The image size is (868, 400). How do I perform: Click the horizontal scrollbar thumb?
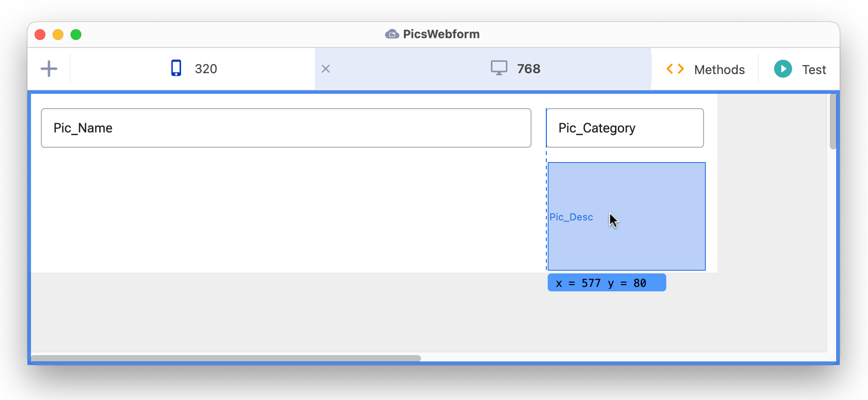click(226, 358)
